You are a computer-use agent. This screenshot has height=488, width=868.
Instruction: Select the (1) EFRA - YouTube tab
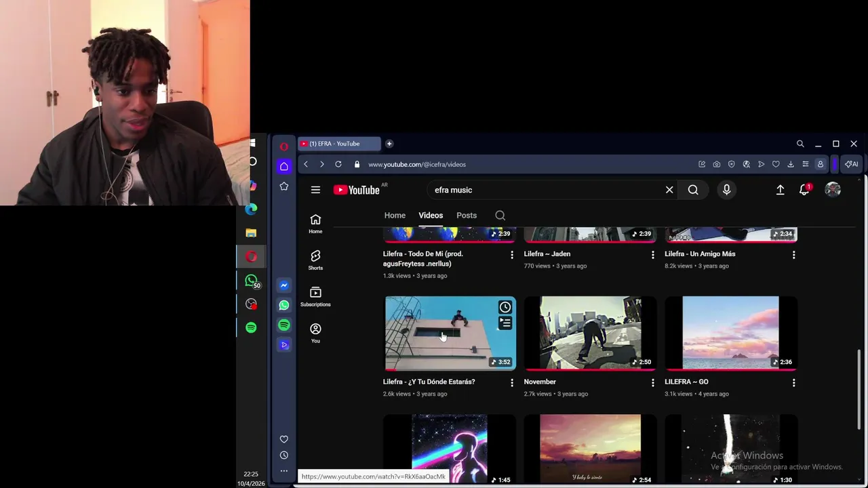(339, 144)
